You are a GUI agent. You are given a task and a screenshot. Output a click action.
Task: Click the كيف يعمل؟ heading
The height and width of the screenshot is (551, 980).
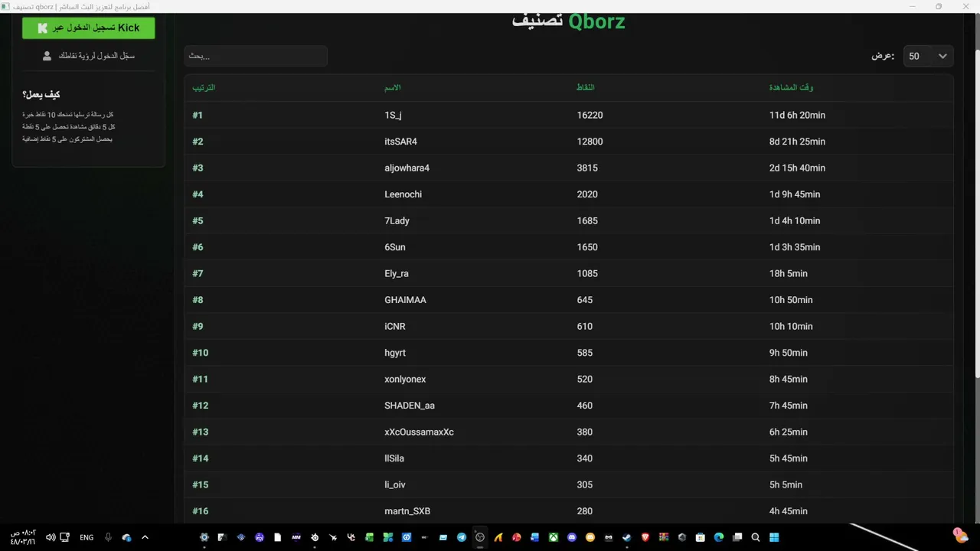pyautogui.click(x=41, y=94)
